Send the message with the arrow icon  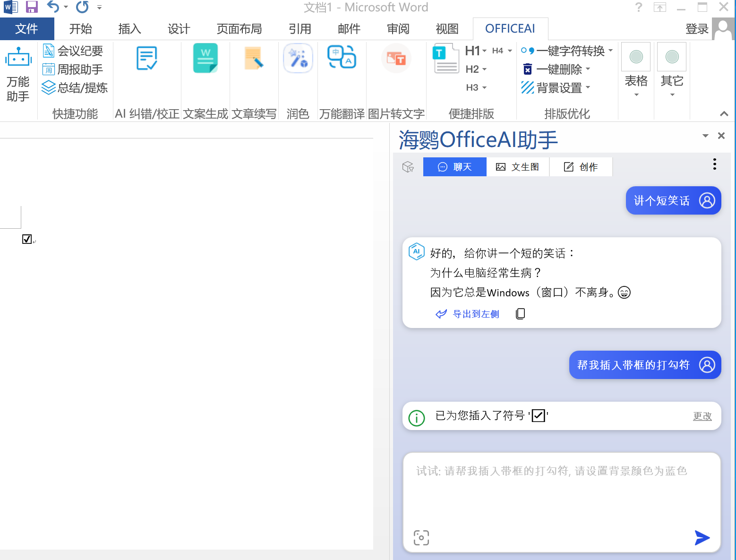point(702,537)
